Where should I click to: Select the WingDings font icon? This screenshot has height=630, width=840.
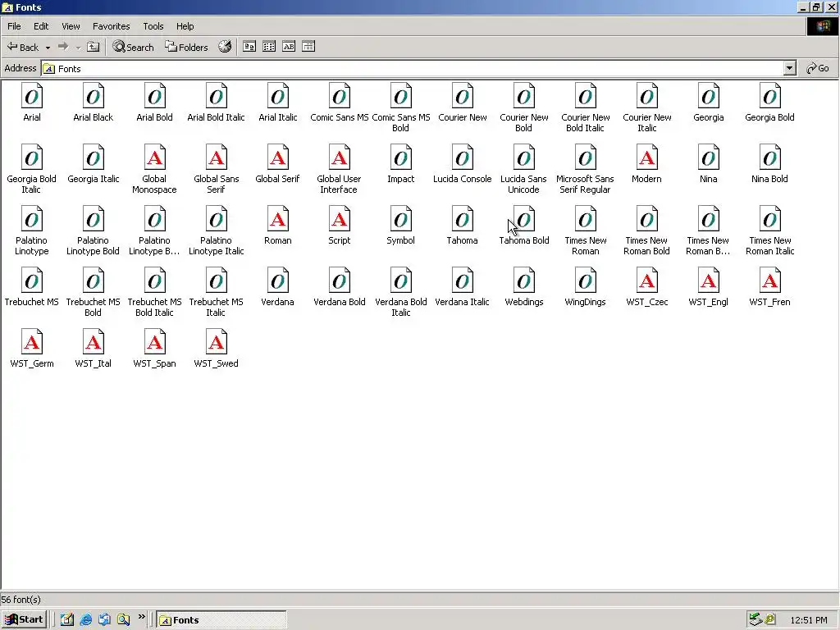(586, 281)
